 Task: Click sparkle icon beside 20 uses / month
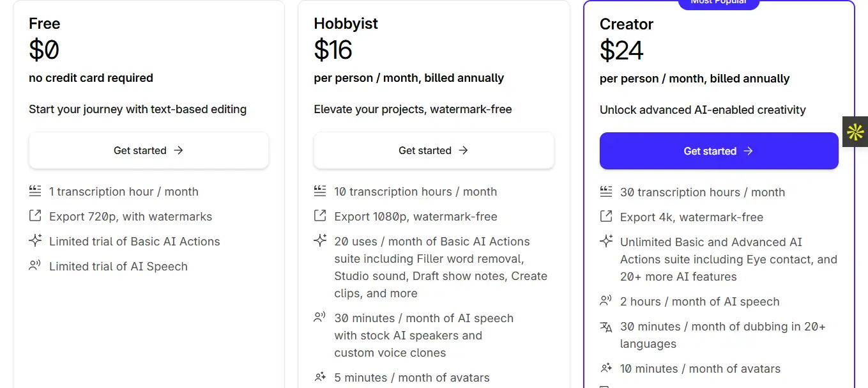click(320, 241)
